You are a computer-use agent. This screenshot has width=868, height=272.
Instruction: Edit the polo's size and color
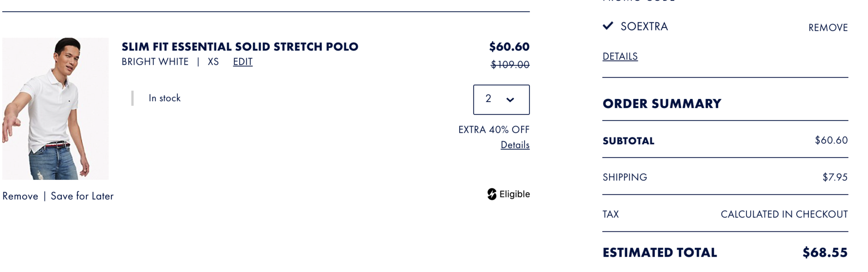point(243,62)
